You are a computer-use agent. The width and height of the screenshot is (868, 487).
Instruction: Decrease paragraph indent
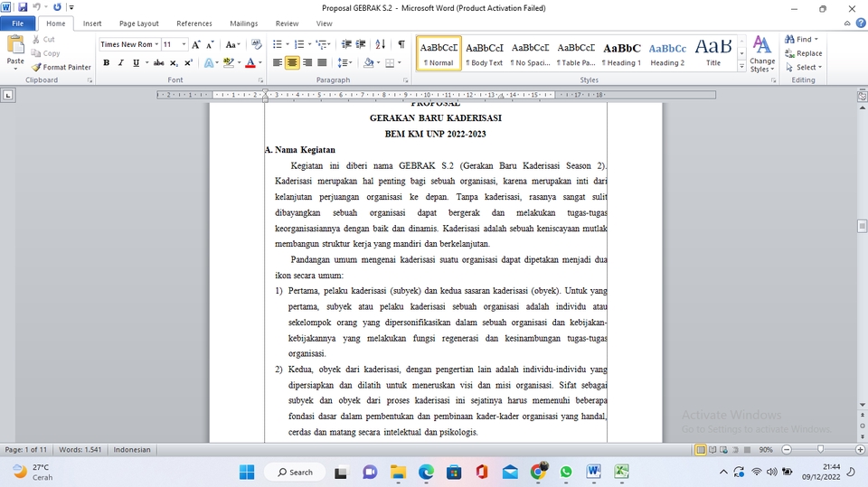coord(346,44)
